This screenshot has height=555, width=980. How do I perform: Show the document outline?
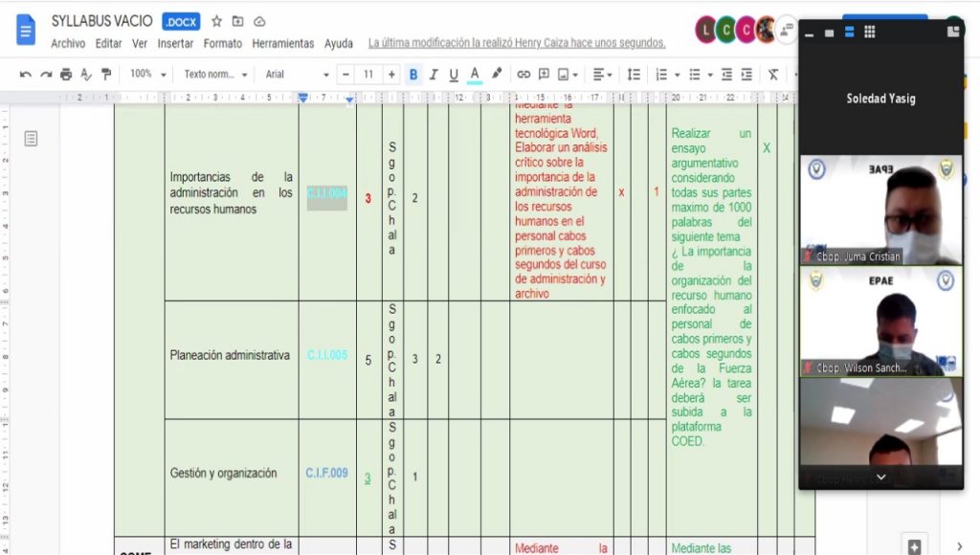click(31, 138)
